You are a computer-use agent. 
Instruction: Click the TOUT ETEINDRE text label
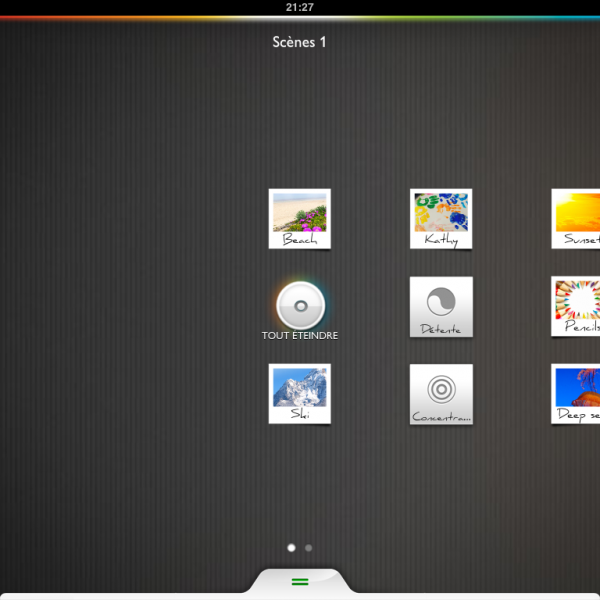[x=300, y=336]
